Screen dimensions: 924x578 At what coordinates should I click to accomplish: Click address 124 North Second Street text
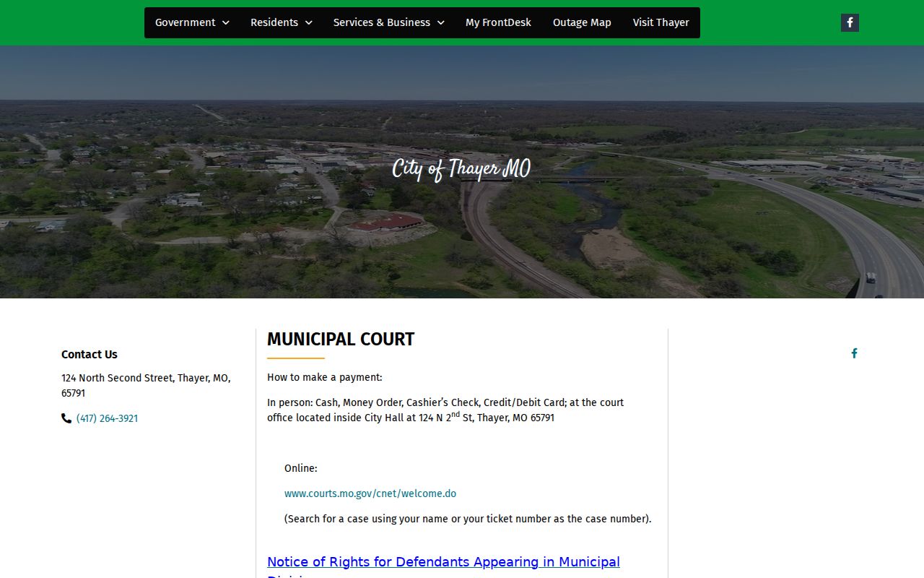point(146,385)
